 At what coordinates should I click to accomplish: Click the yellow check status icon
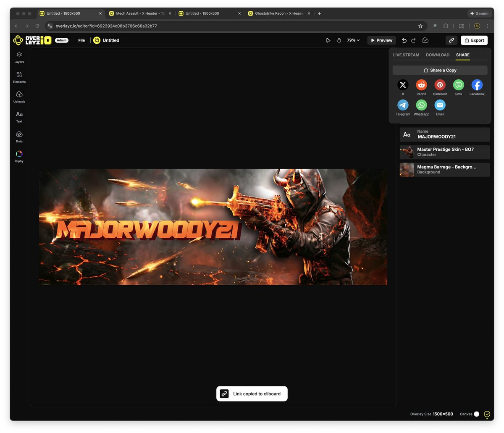point(487,414)
